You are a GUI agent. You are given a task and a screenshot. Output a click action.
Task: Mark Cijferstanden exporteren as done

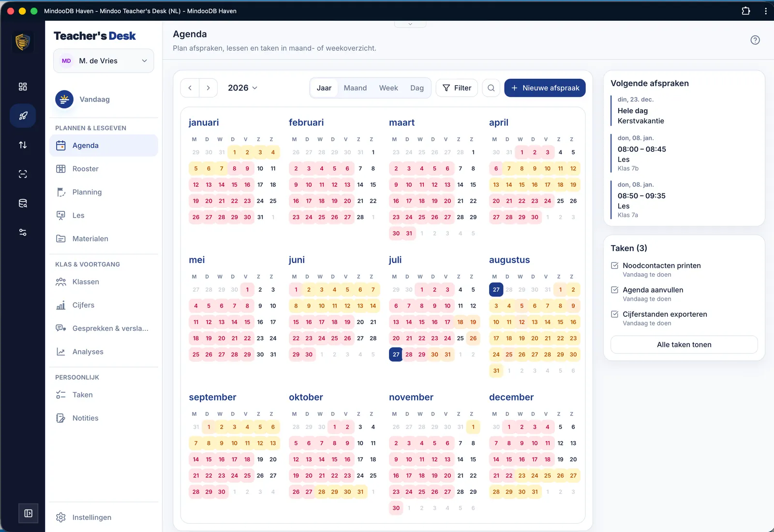615,314
